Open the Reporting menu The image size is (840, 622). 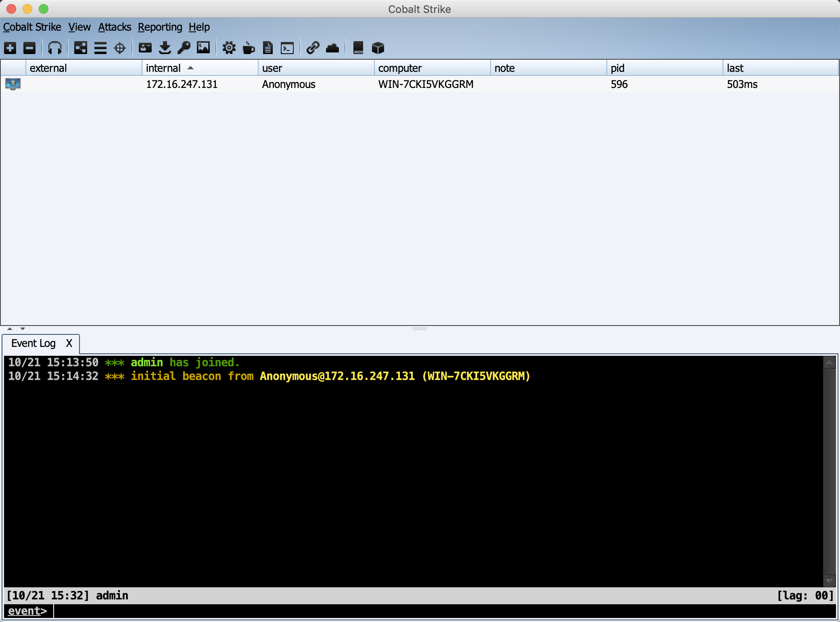pos(160,27)
